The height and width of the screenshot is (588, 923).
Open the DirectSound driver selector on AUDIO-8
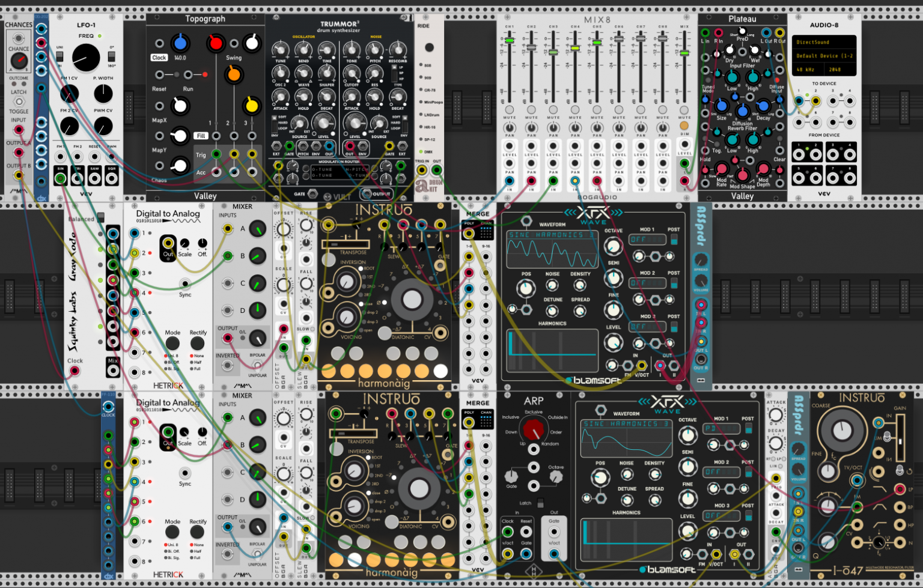(x=824, y=42)
